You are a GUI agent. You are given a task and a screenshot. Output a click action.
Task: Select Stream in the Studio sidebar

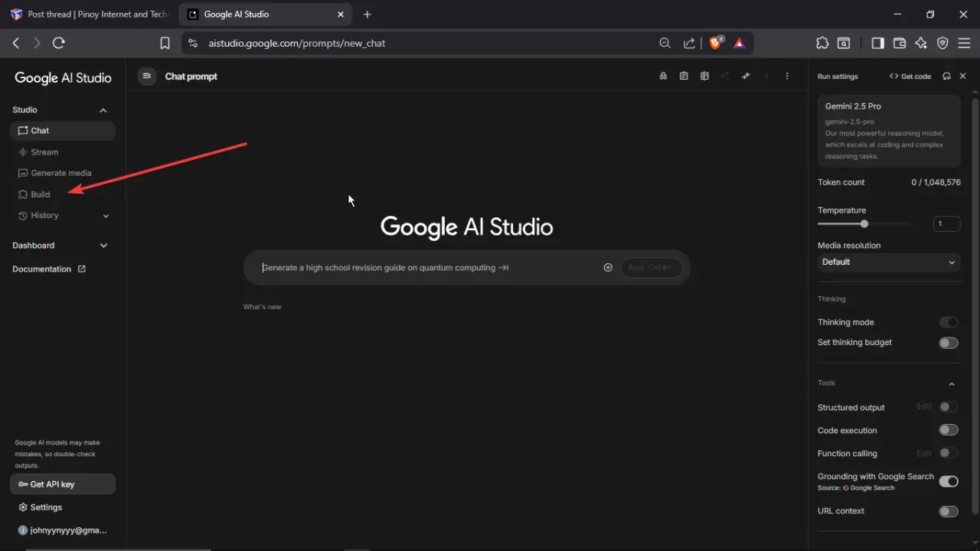(63, 152)
